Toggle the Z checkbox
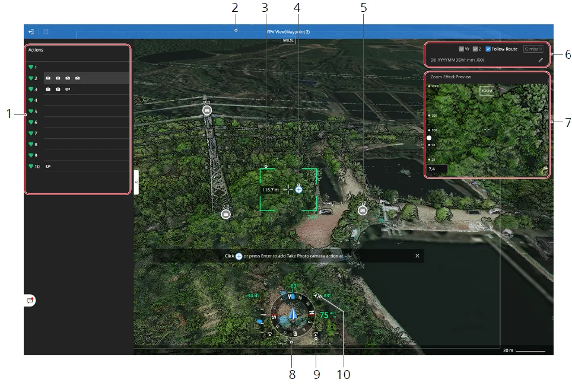 (x=475, y=48)
